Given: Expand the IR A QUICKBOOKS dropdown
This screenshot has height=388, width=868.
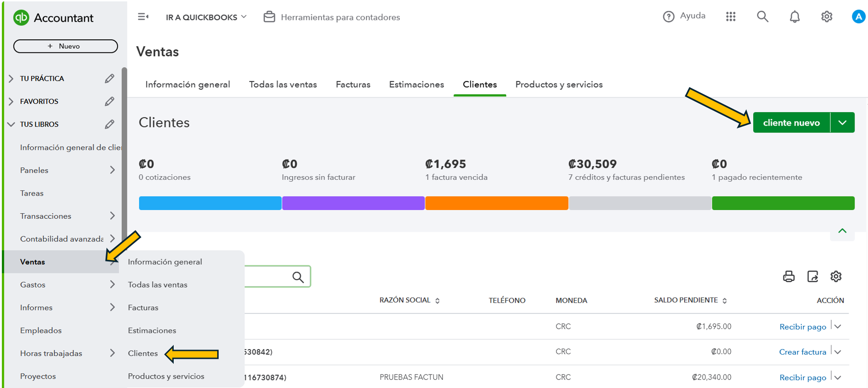Looking at the screenshot, I should pyautogui.click(x=206, y=17).
